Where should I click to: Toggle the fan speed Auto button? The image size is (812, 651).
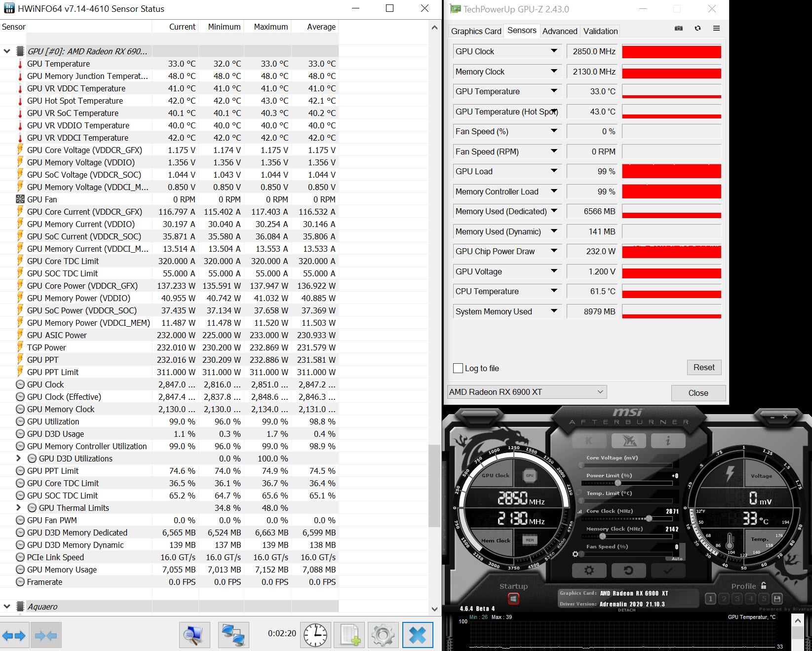tap(677, 559)
